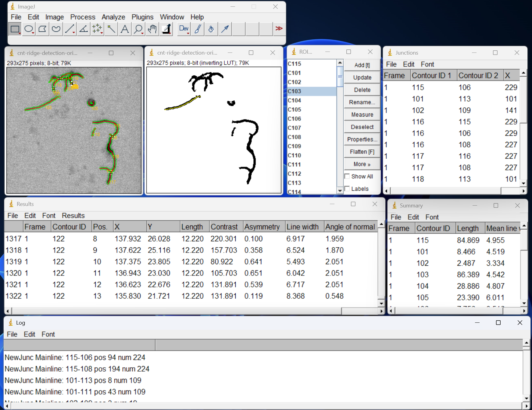Select the Wand tracing tool
The width and height of the screenshot is (532, 410).
[x=111, y=29]
